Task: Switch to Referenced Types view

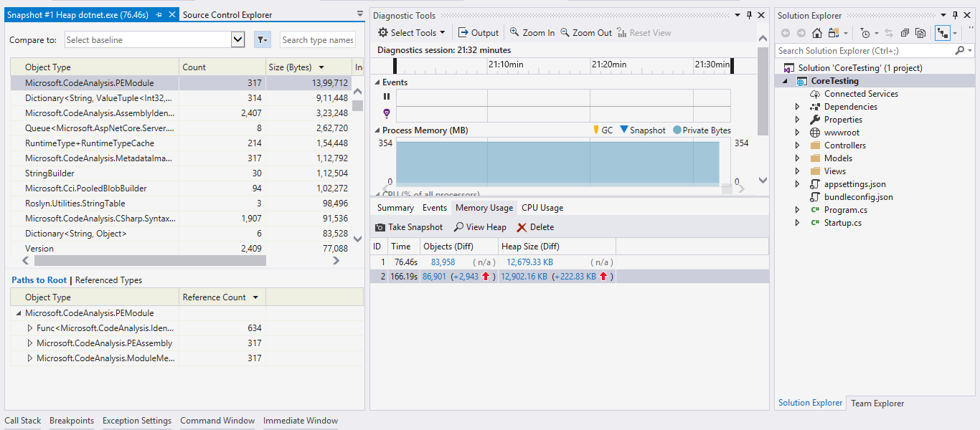Action: coord(108,280)
